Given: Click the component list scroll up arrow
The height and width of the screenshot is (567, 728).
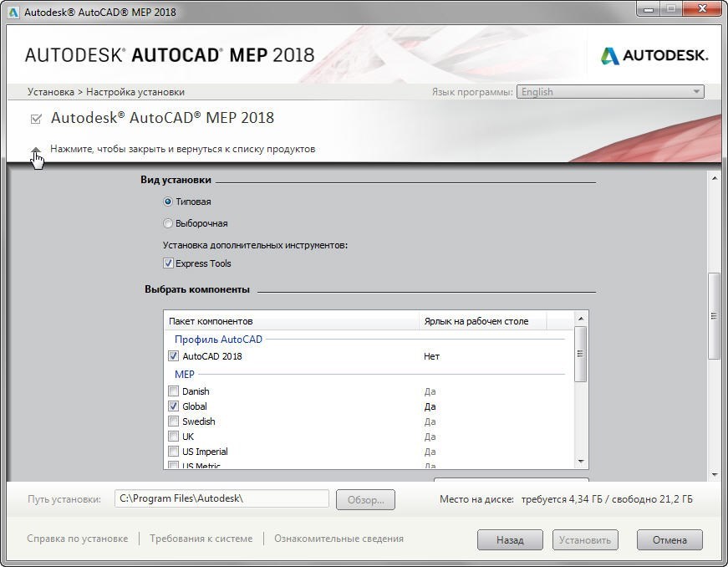Looking at the screenshot, I should pyautogui.click(x=581, y=319).
